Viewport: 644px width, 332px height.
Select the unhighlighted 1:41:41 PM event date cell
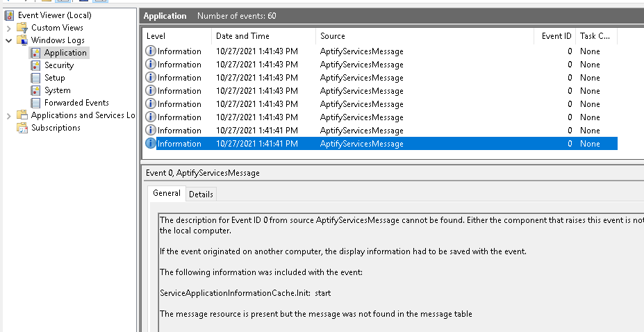(x=256, y=131)
